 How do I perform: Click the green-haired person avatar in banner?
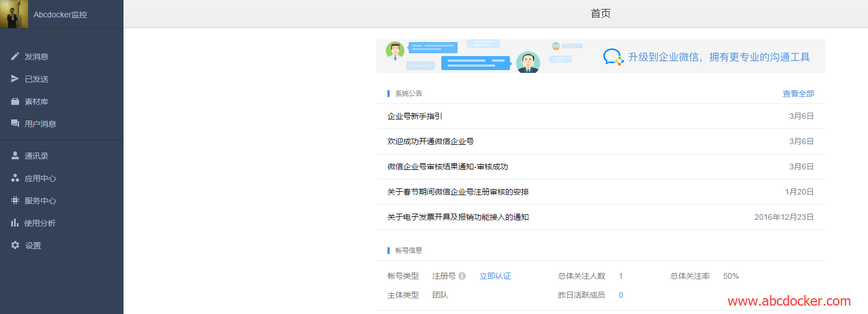[x=395, y=51]
